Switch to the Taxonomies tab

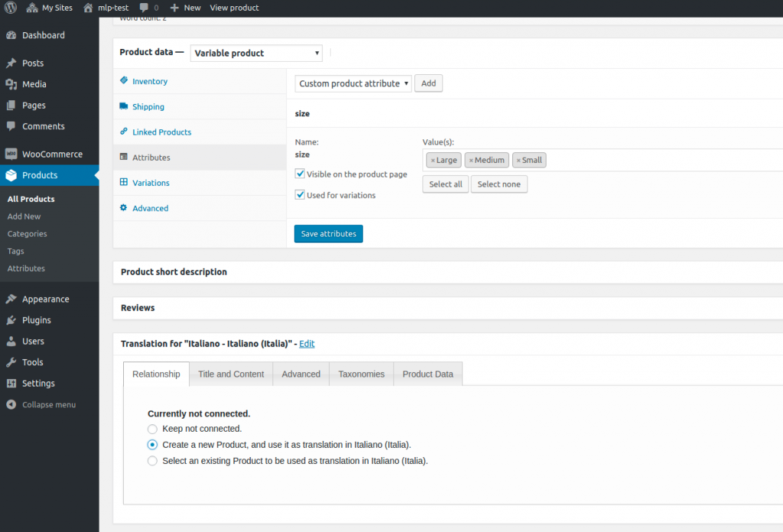pyautogui.click(x=361, y=374)
